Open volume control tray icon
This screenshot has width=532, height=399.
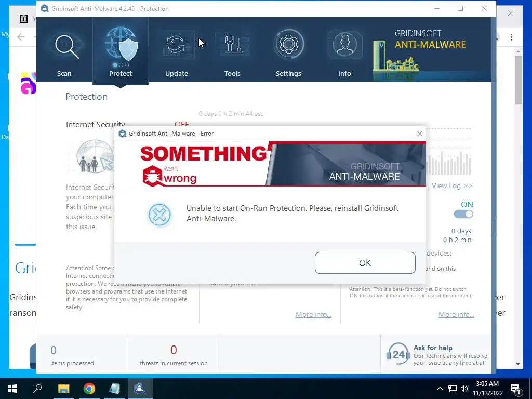click(464, 389)
